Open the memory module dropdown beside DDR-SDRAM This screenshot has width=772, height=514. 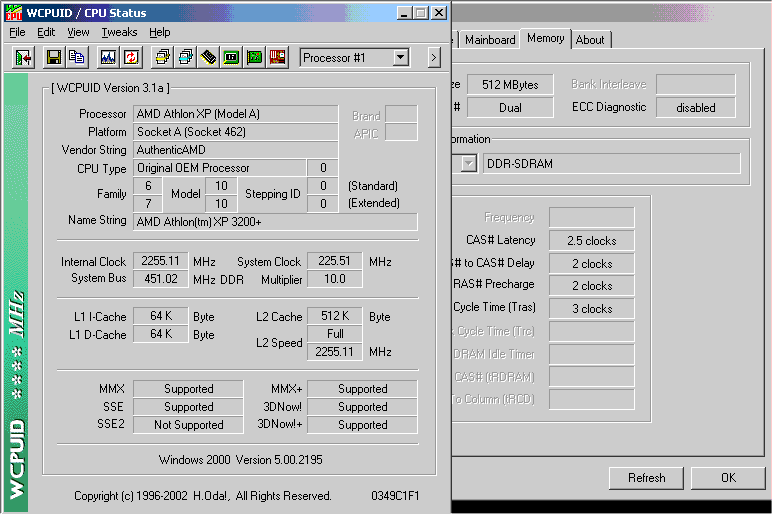[x=469, y=163]
